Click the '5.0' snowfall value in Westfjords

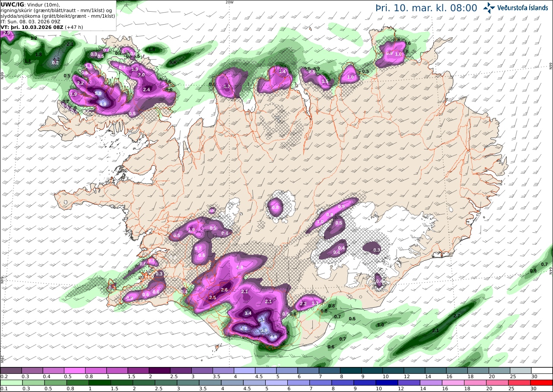(98, 93)
